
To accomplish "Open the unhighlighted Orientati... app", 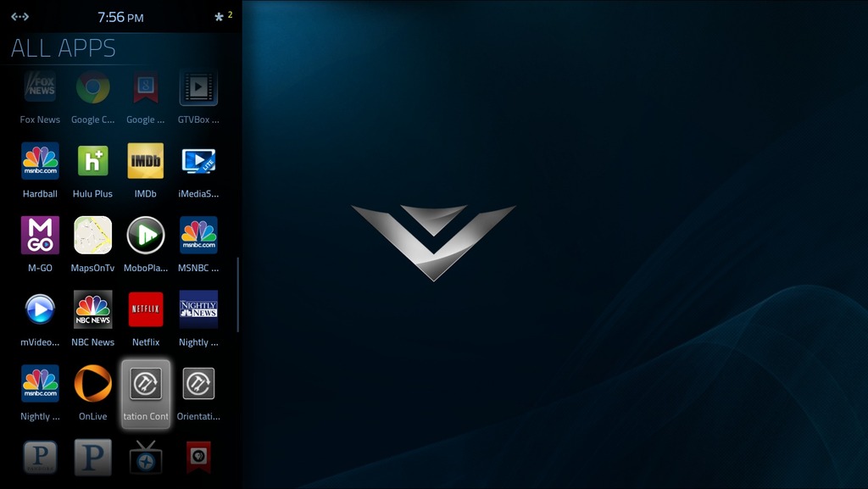I will tap(198, 383).
